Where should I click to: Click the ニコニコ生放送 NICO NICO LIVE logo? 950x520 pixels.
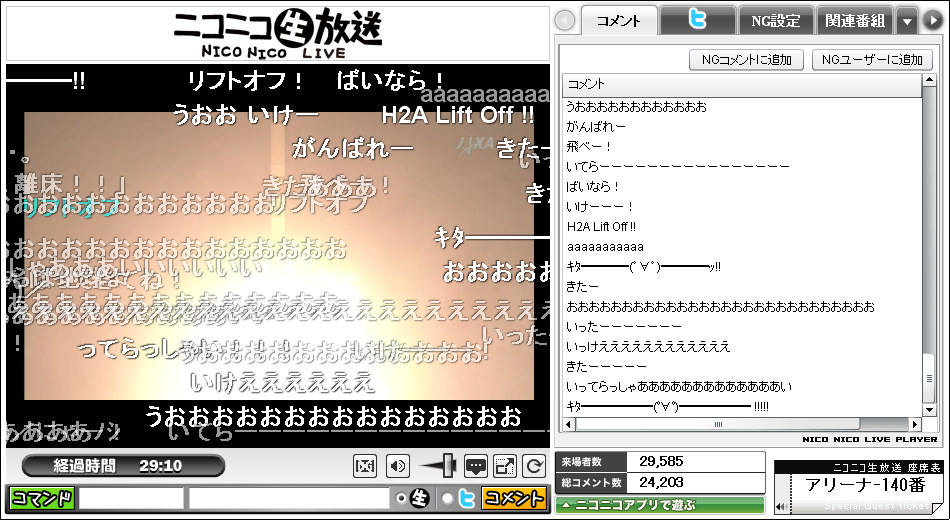[278, 33]
